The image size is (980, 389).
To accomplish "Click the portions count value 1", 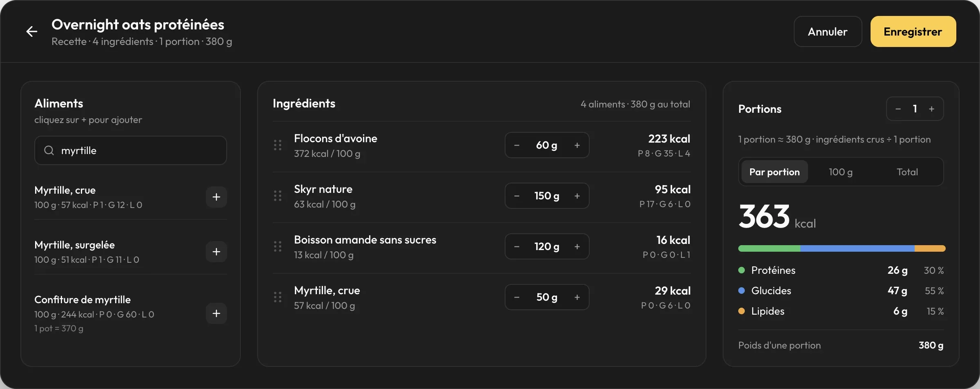I will (x=915, y=109).
